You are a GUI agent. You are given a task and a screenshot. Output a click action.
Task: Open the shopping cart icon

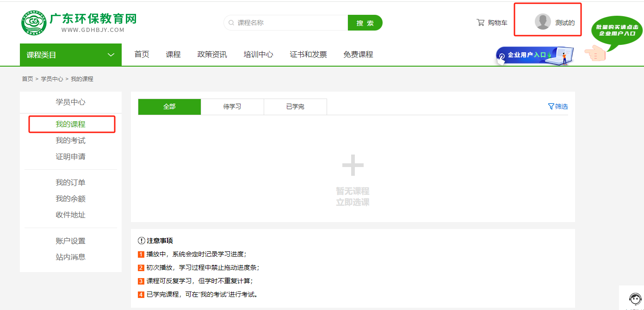coord(481,22)
